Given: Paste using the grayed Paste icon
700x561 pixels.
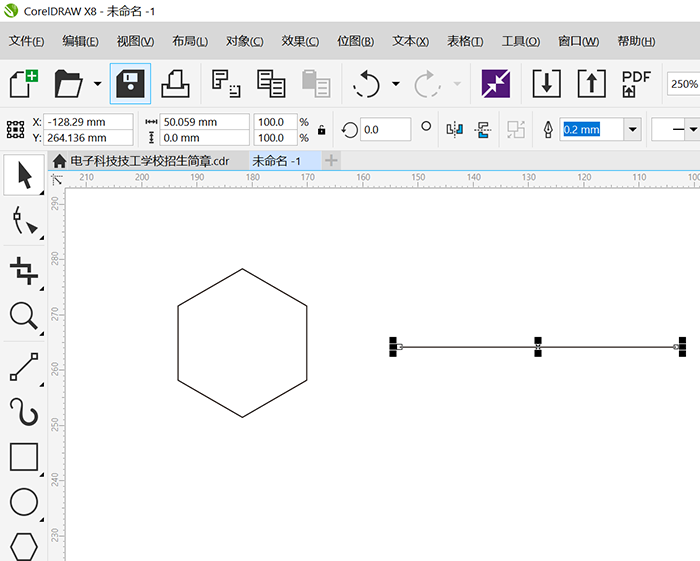Looking at the screenshot, I should click(x=316, y=83).
